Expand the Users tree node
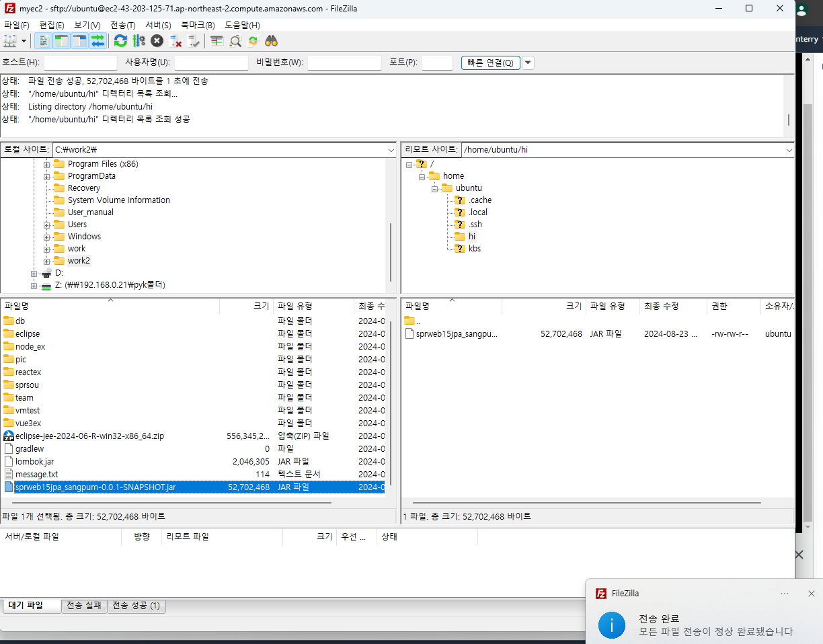The width and height of the screenshot is (823, 644). tap(47, 225)
